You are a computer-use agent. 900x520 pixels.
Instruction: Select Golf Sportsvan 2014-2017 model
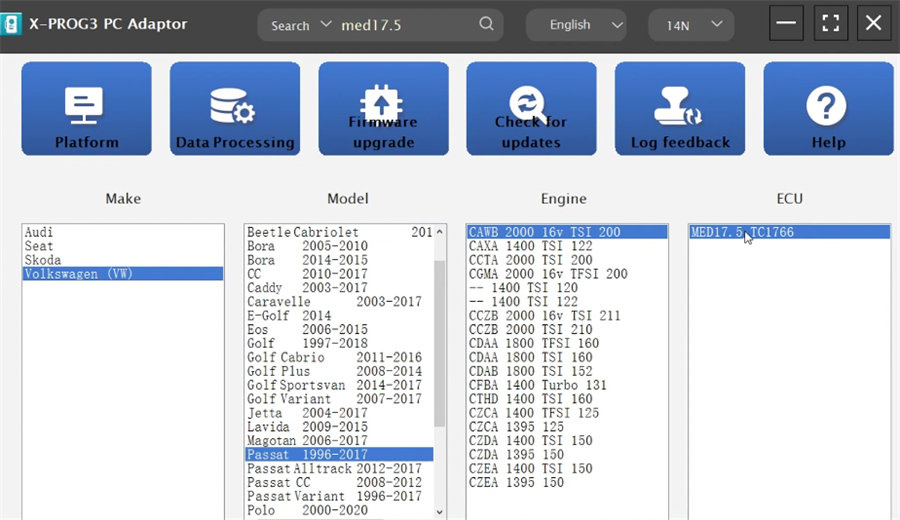click(x=339, y=385)
